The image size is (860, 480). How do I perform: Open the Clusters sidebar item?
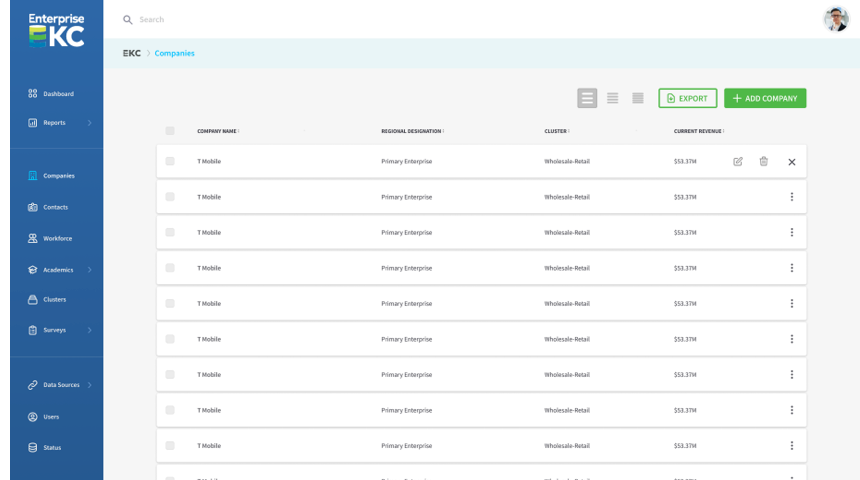click(53, 299)
